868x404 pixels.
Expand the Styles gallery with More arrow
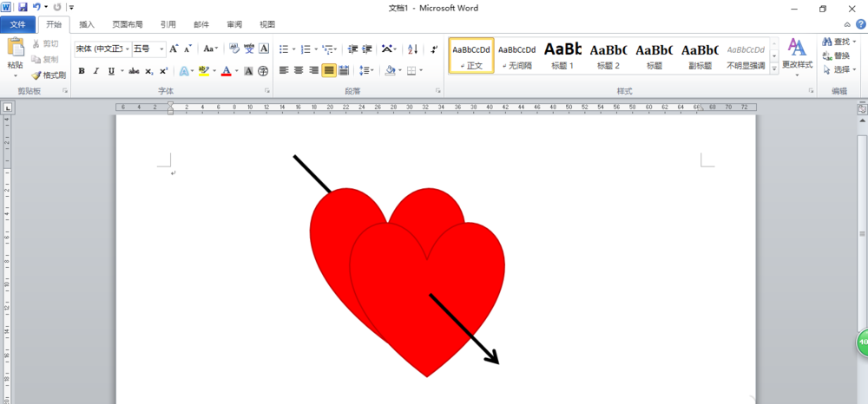[x=774, y=68]
